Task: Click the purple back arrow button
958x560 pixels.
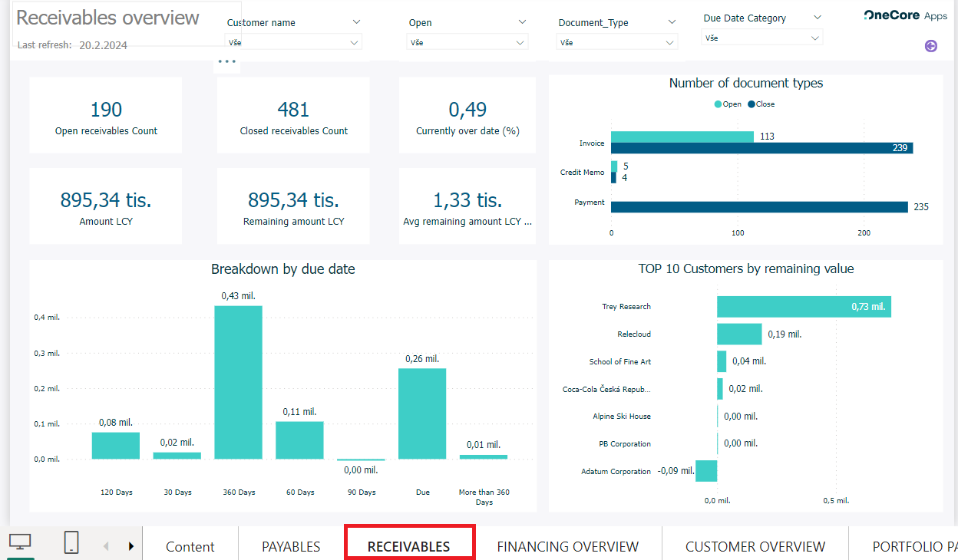Action: [931, 46]
